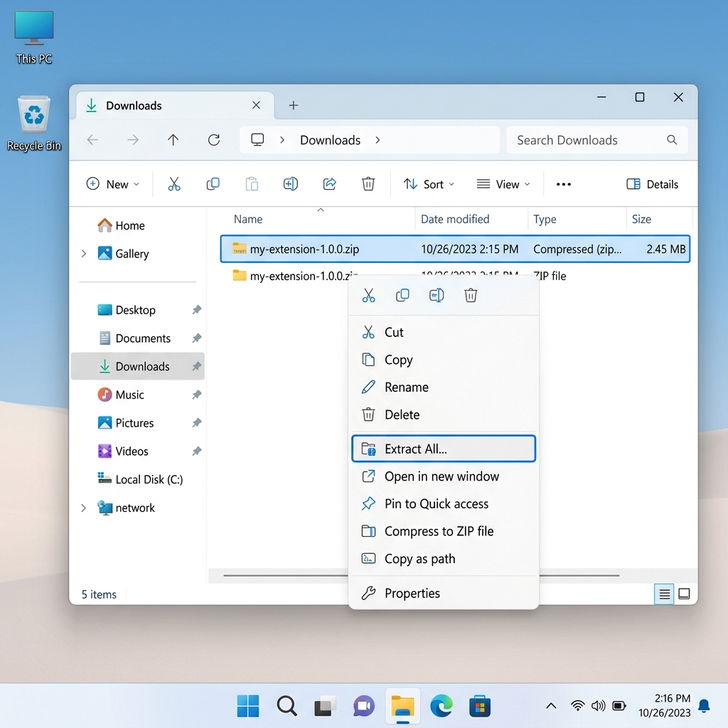Click the Share icon in the Explorer toolbar
Viewport: 728px width, 728px height.
[329, 184]
